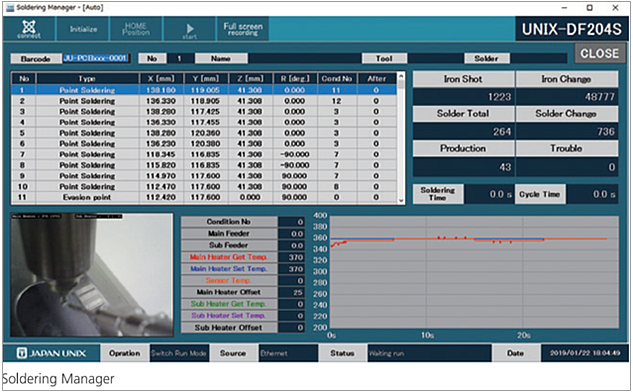
Task: Click the Source status bar label
Action: coord(233,353)
